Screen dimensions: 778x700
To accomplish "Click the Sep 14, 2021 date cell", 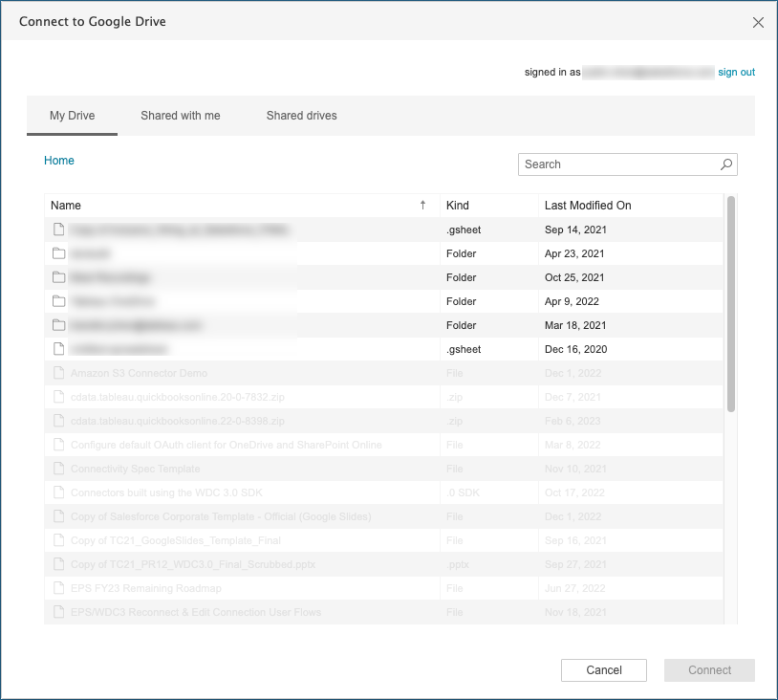I will click(575, 230).
